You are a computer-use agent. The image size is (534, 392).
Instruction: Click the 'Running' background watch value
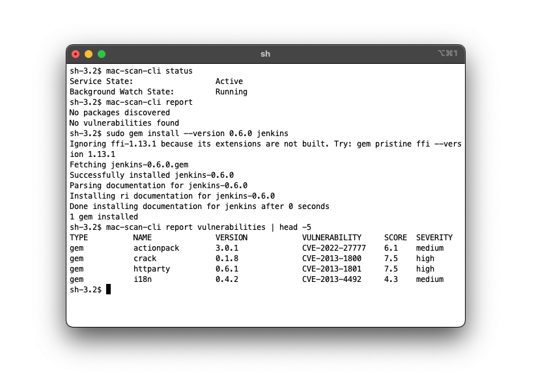click(231, 92)
